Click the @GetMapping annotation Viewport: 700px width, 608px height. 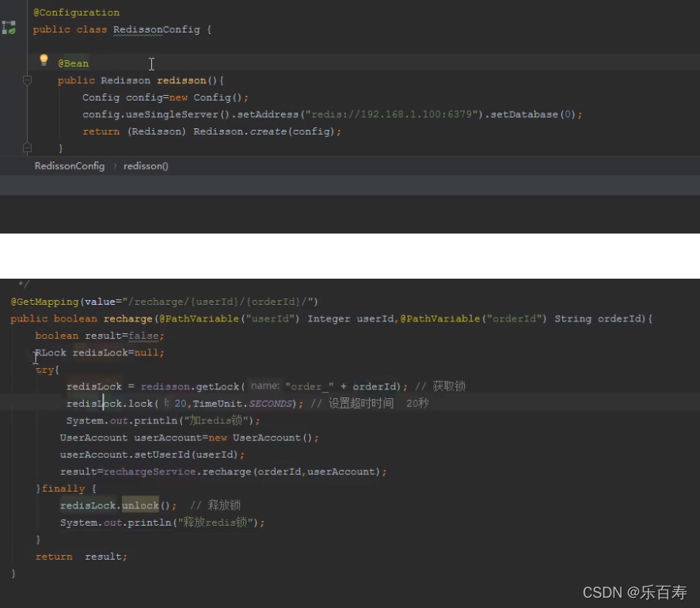[x=44, y=302]
